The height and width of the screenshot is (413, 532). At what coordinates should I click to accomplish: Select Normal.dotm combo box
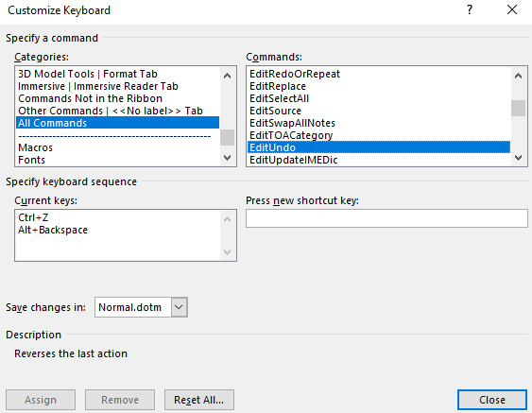click(141, 307)
